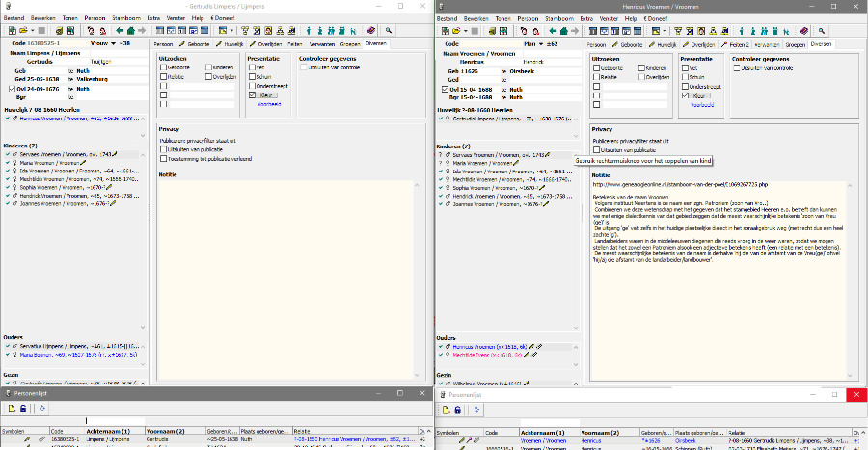Click magnifier search icon in left window toolbar
This screenshot has width=868, height=450.
(x=388, y=30)
